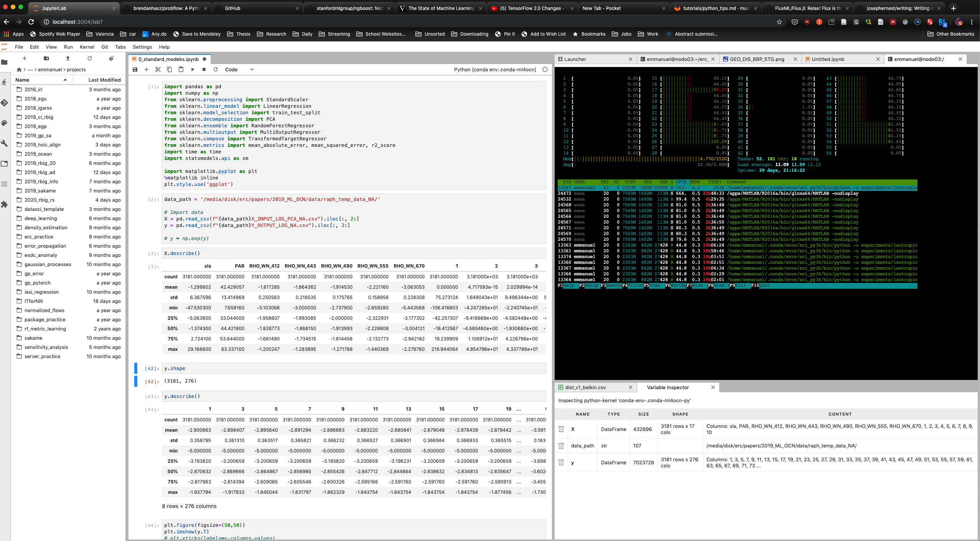Click the projects breadcrumb link
This screenshot has height=541, width=980.
pyautogui.click(x=76, y=69)
